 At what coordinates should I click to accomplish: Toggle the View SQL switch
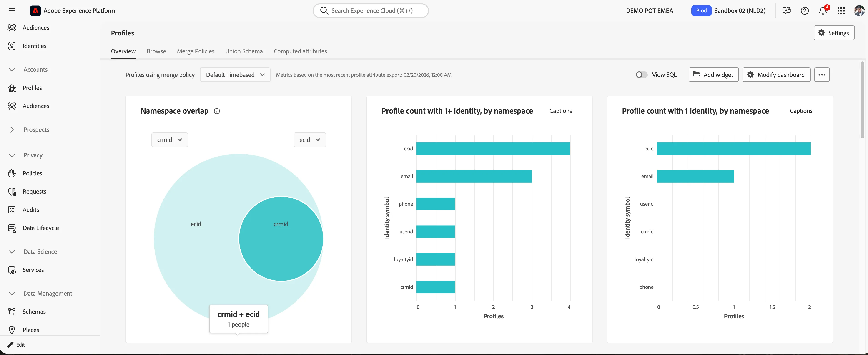coord(641,74)
